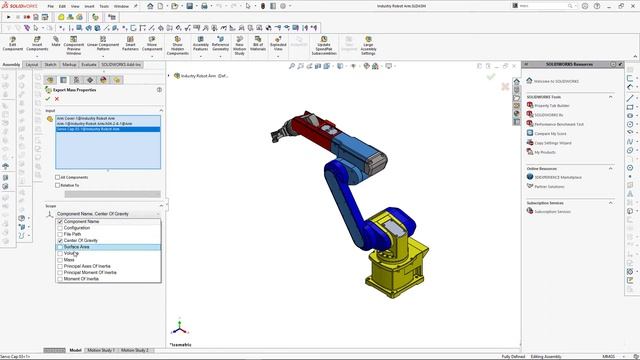Open Performance Benchmark Test link
The image size is (640, 360).
[559, 124]
